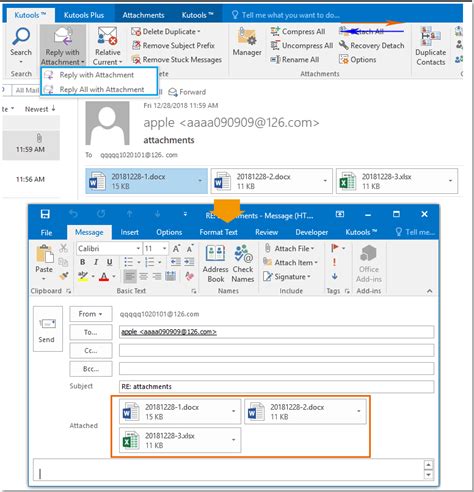
Task: Open dropdown of 20181228-2.docx in reading pane
Action: click(325, 181)
